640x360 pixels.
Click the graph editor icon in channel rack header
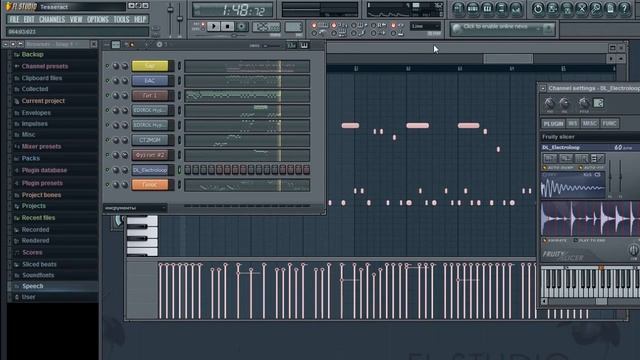(x=291, y=45)
